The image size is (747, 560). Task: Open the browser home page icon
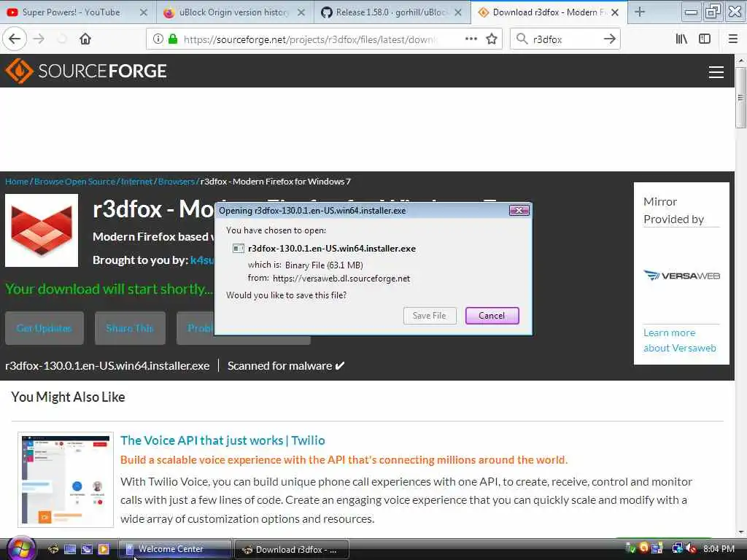point(85,39)
